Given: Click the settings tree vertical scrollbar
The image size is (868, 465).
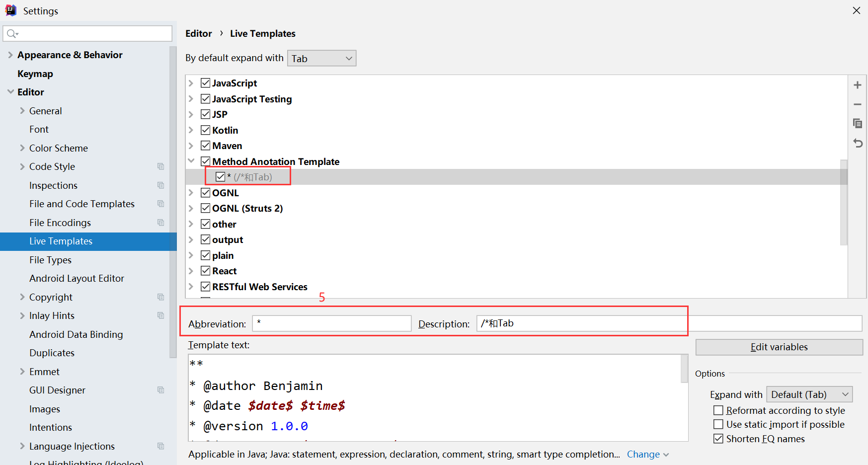Looking at the screenshot, I should (x=173, y=202).
